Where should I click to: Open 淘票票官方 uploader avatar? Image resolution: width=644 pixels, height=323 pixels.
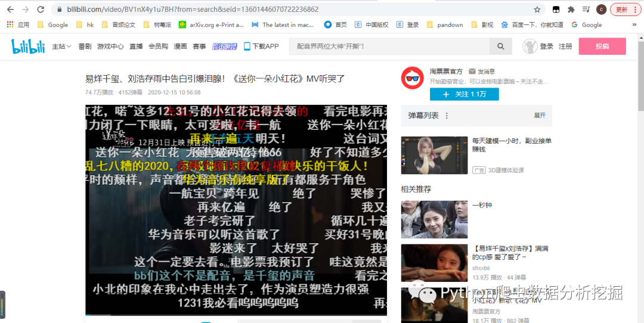point(413,78)
